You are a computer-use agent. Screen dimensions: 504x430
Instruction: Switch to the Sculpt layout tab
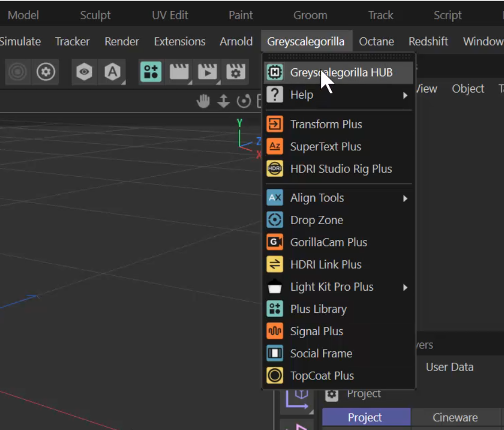[x=95, y=15]
